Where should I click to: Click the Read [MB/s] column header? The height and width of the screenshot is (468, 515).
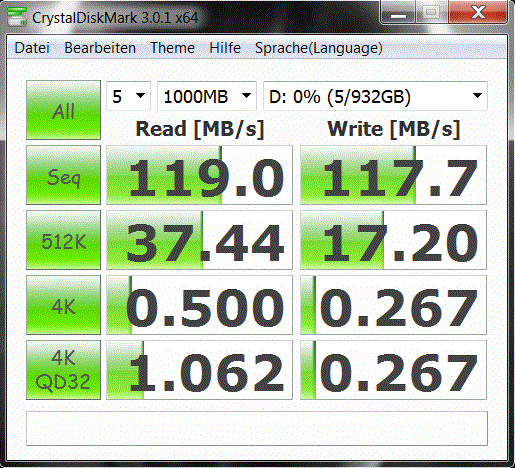pyautogui.click(x=200, y=129)
